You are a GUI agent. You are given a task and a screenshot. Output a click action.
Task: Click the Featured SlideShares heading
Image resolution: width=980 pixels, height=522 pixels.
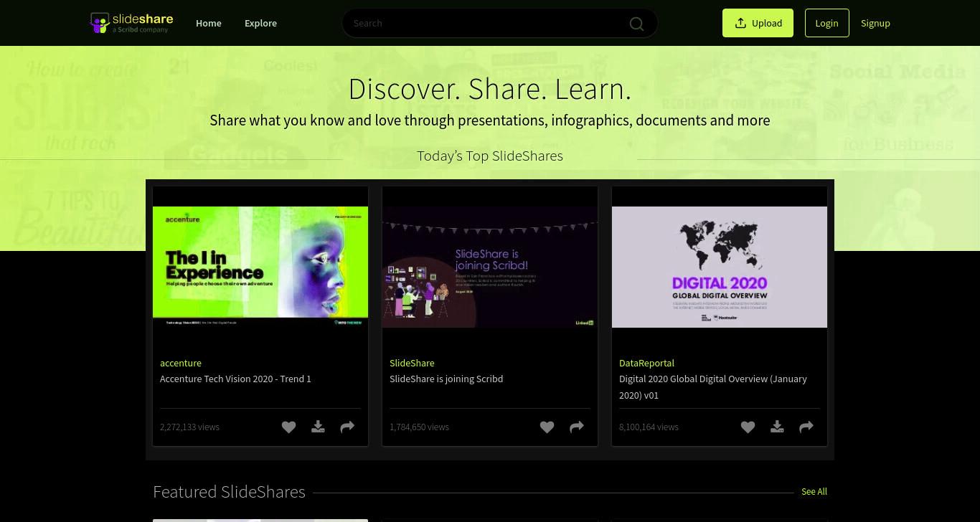click(x=229, y=492)
